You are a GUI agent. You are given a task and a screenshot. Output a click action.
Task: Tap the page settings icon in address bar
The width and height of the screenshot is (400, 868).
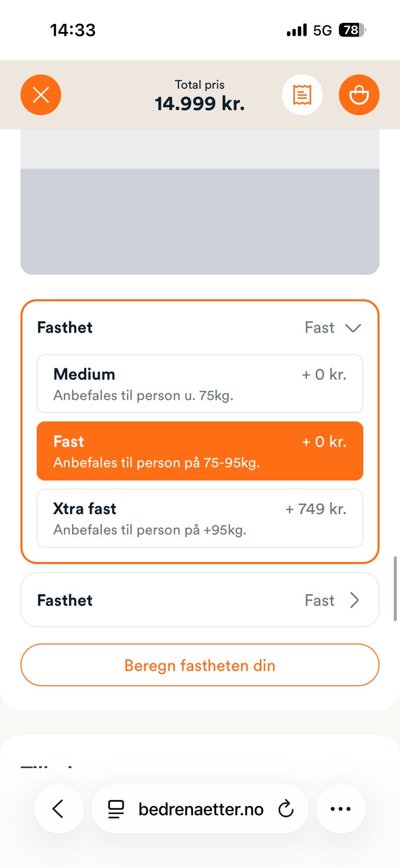(116, 809)
